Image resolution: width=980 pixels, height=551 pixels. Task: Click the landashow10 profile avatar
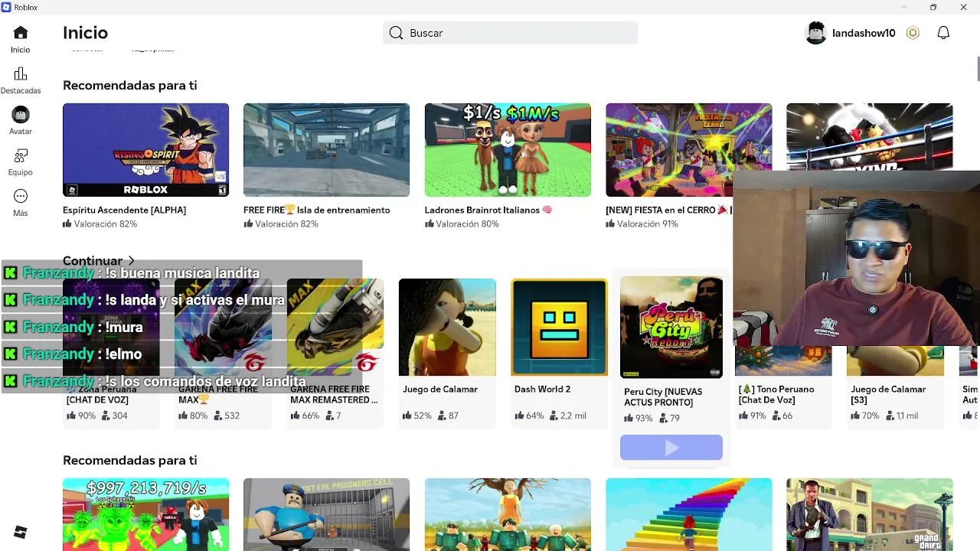pyautogui.click(x=816, y=33)
